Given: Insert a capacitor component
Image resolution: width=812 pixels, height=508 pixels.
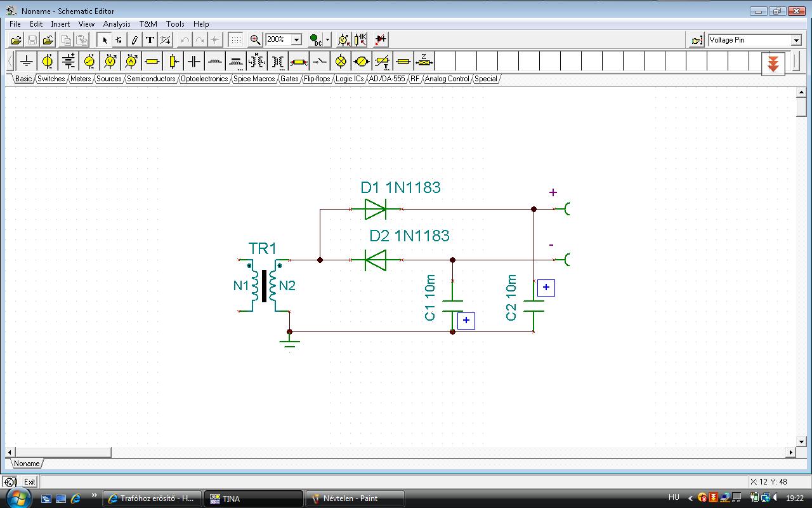Looking at the screenshot, I should click(x=193, y=61).
